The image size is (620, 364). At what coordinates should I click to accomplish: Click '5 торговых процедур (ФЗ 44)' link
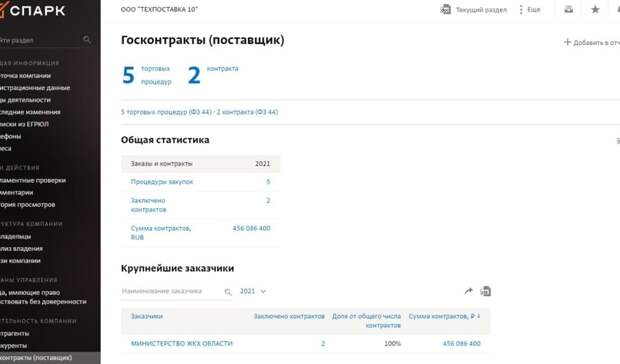click(166, 112)
